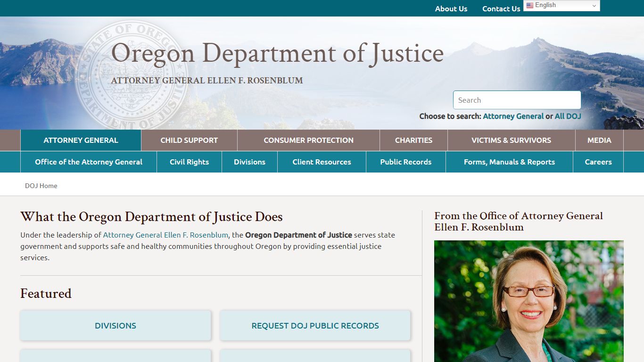Select the Victims & Survivors tab
Viewport: 644px width, 362px height.
pyautogui.click(x=511, y=140)
